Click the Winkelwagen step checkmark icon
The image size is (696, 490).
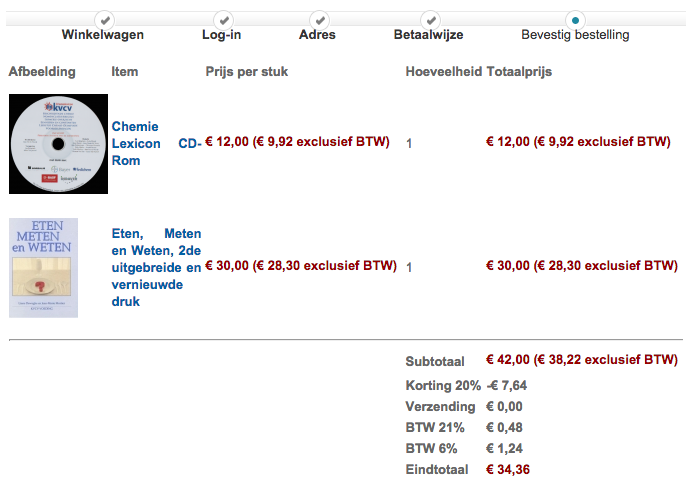click(x=105, y=19)
